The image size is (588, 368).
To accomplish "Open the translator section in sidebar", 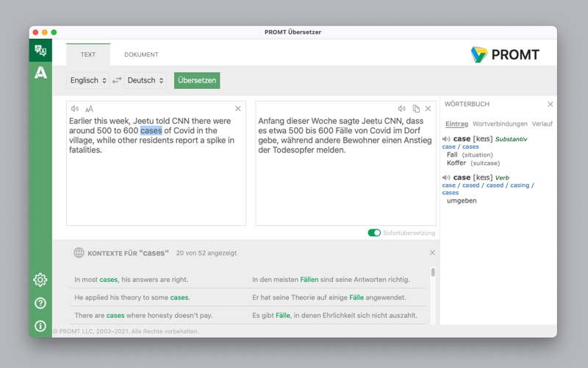I will point(40,50).
